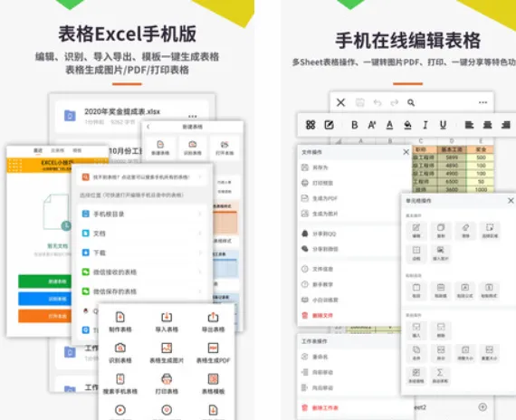
Task: Tap 表格生成图片 icon
Action: point(167,353)
